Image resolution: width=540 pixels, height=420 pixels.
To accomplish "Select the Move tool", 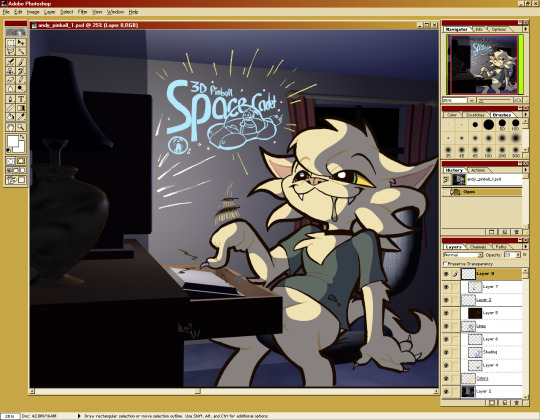I will [x=21, y=43].
